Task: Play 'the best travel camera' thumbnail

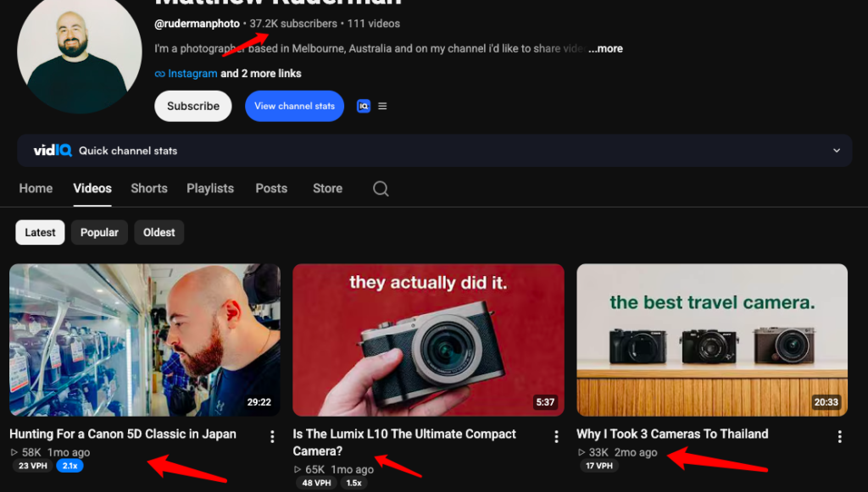Action: pos(712,340)
